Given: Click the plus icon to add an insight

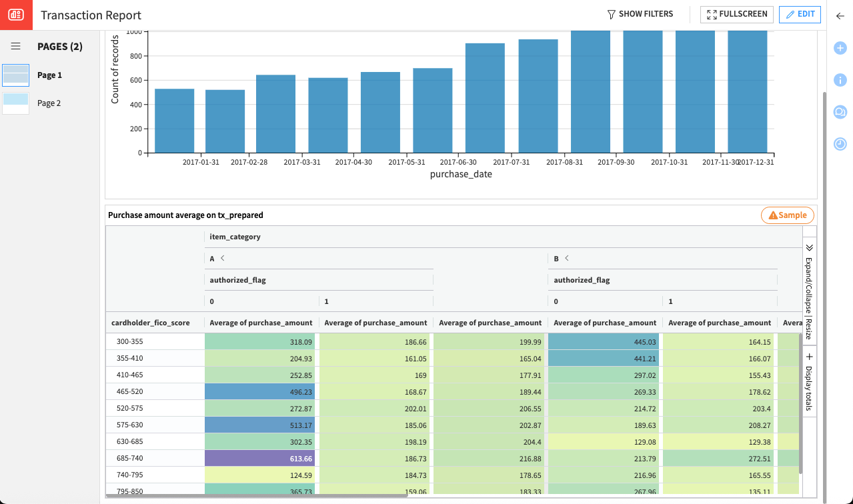Looking at the screenshot, I should click(840, 48).
